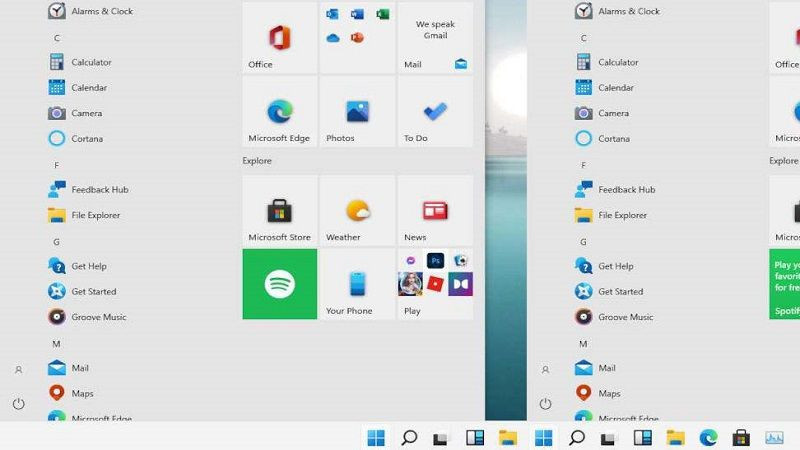Click the user account icon in right Start menu
The image size is (800, 450).
(x=545, y=370)
